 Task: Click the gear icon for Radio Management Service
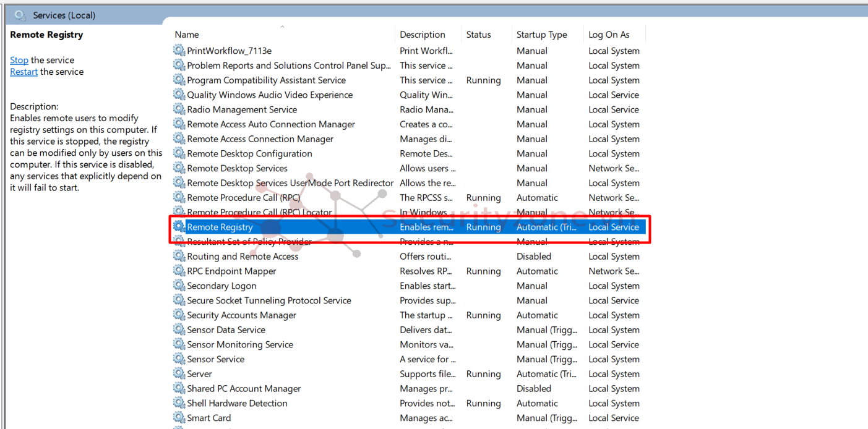(179, 109)
